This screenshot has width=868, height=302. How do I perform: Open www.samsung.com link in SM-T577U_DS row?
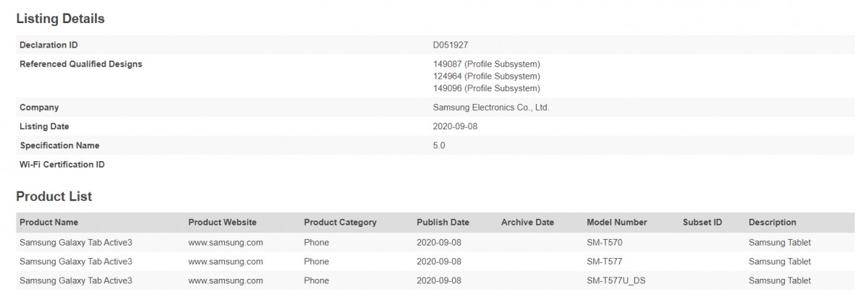click(226, 280)
